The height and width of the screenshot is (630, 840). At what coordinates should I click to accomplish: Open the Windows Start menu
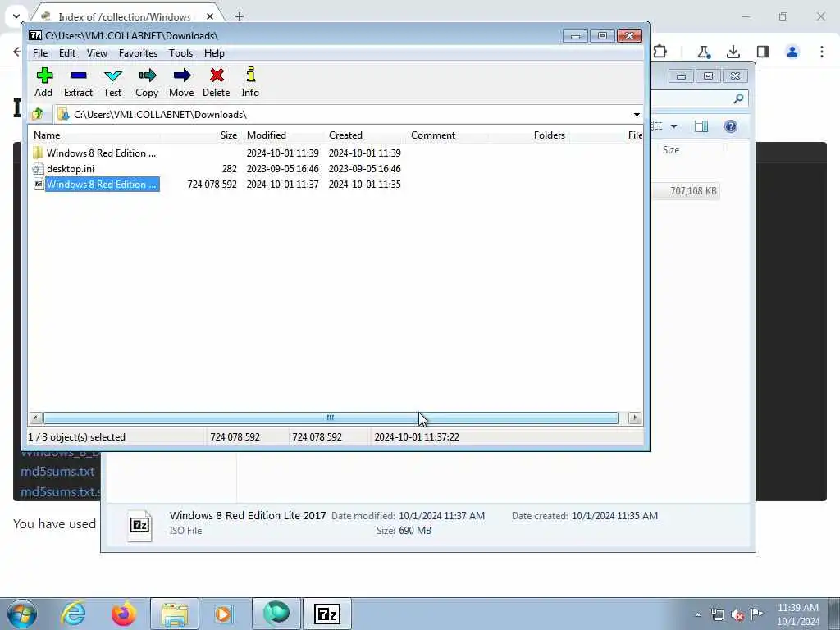22,614
